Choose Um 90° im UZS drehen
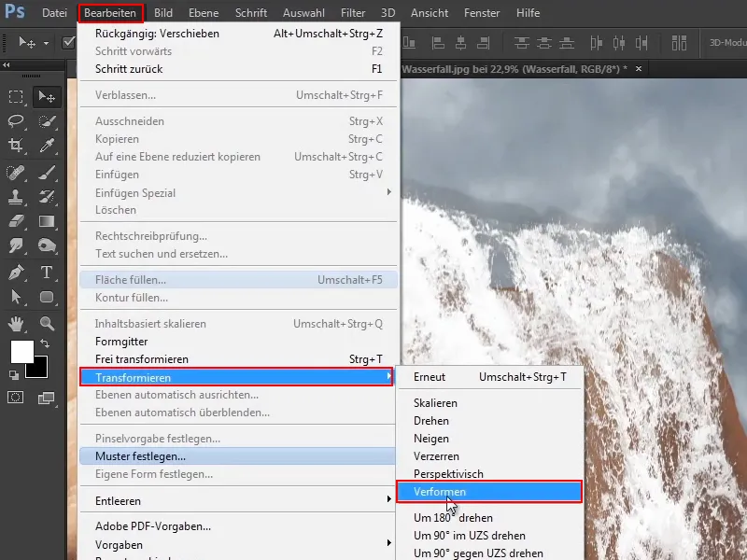Viewport: 747px width, 560px height. [x=489, y=535]
